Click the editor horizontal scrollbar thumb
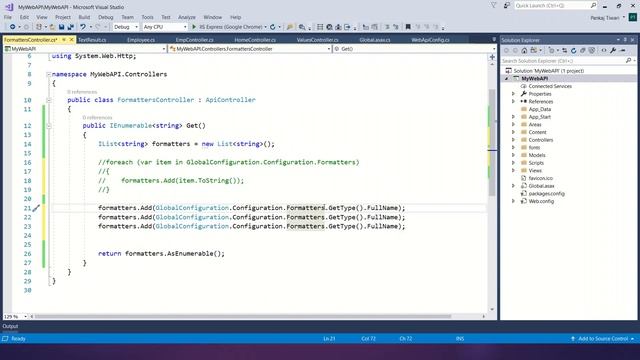640x360 pixels. tap(243, 316)
